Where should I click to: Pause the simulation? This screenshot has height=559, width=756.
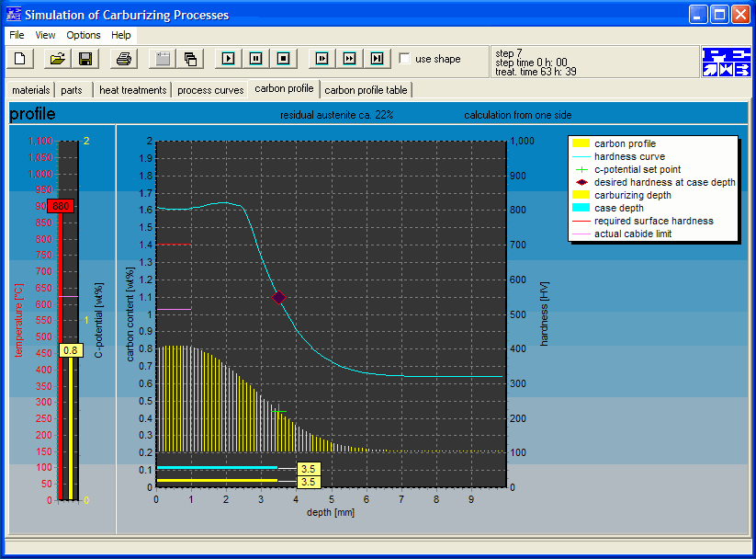[256, 59]
